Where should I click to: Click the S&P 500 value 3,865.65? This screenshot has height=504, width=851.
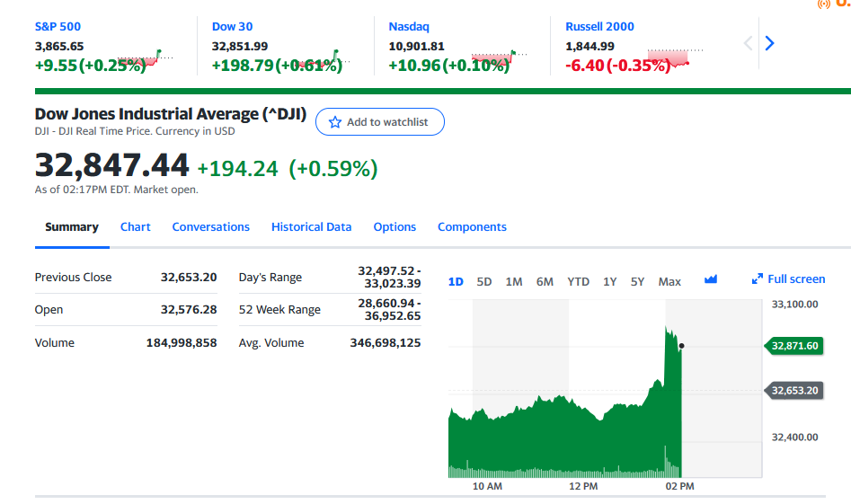(x=59, y=46)
